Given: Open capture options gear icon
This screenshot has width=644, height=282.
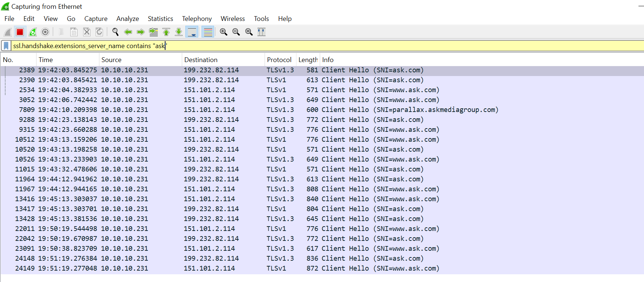Looking at the screenshot, I should pyautogui.click(x=45, y=32).
